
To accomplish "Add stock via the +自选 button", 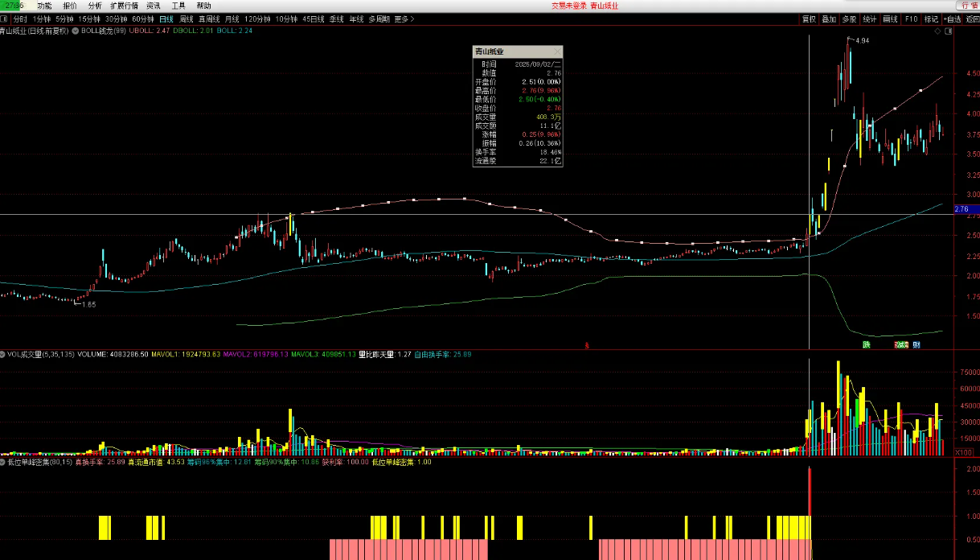I will [x=952, y=19].
